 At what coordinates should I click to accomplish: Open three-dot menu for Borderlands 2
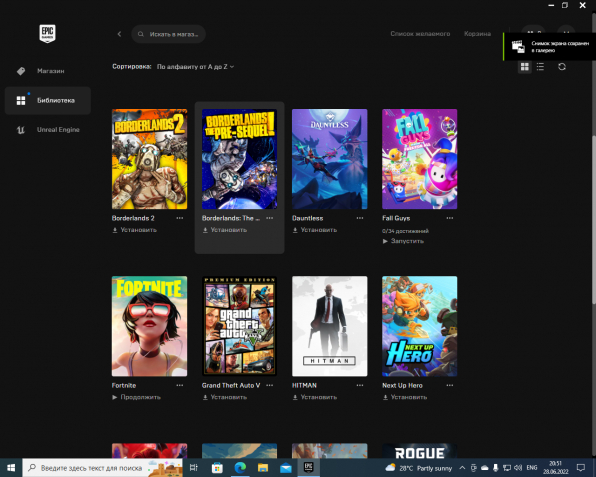pyautogui.click(x=179, y=218)
